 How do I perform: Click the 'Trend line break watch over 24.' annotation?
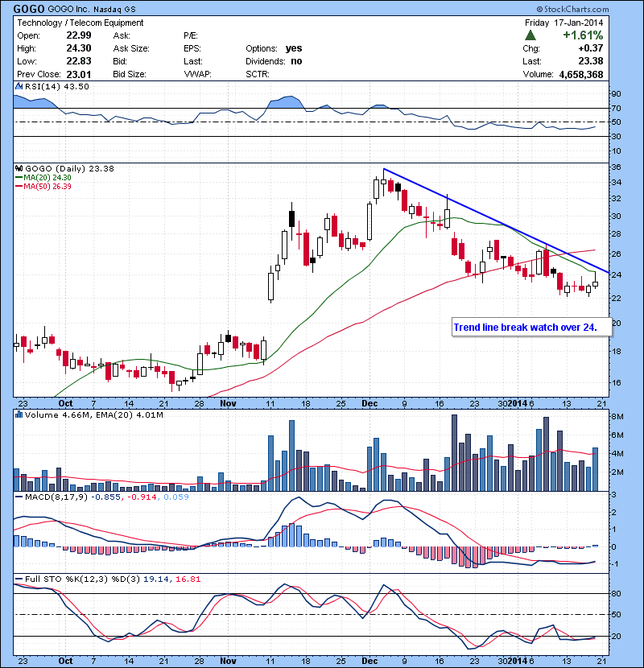click(x=525, y=328)
